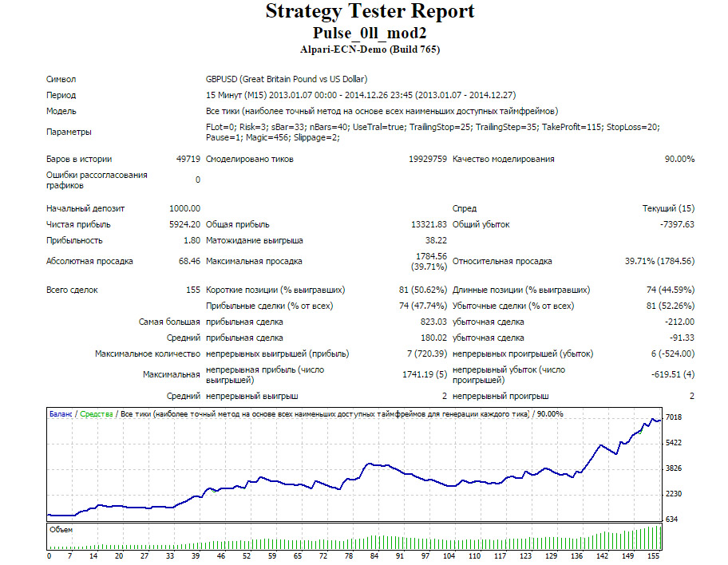Click the long positions value 74 (44.59%)

(671, 290)
